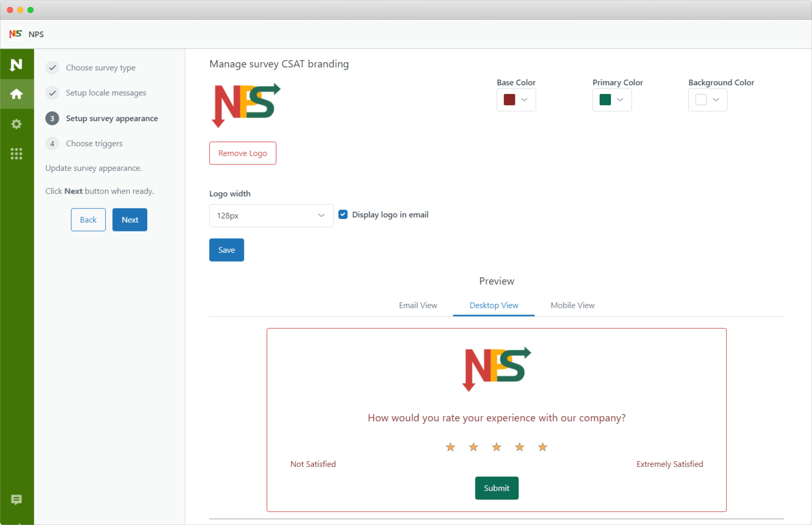This screenshot has height=525, width=812.
Task: Go to Choose survey type step
Action: (x=101, y=68)
